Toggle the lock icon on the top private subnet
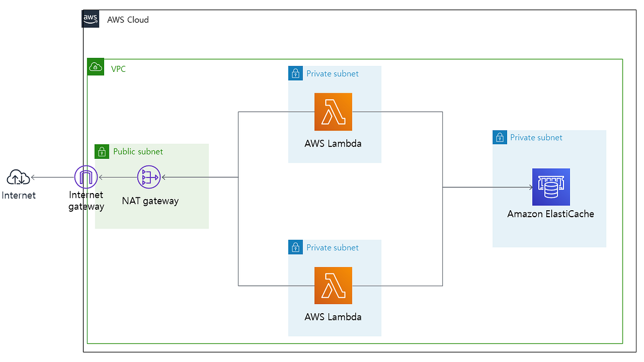 pos(295,73)
